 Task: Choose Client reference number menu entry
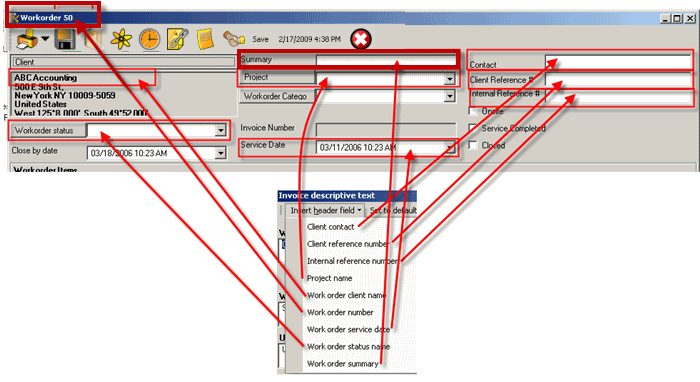coord(347,244)
